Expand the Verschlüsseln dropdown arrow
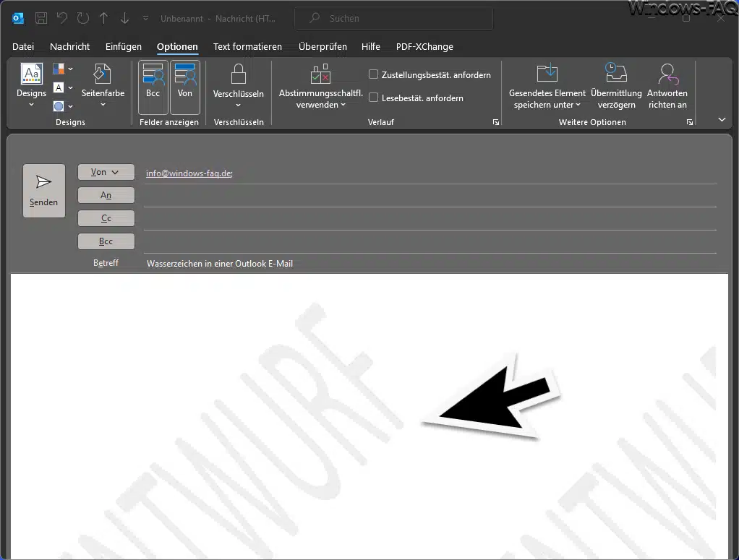 point(238,105)
